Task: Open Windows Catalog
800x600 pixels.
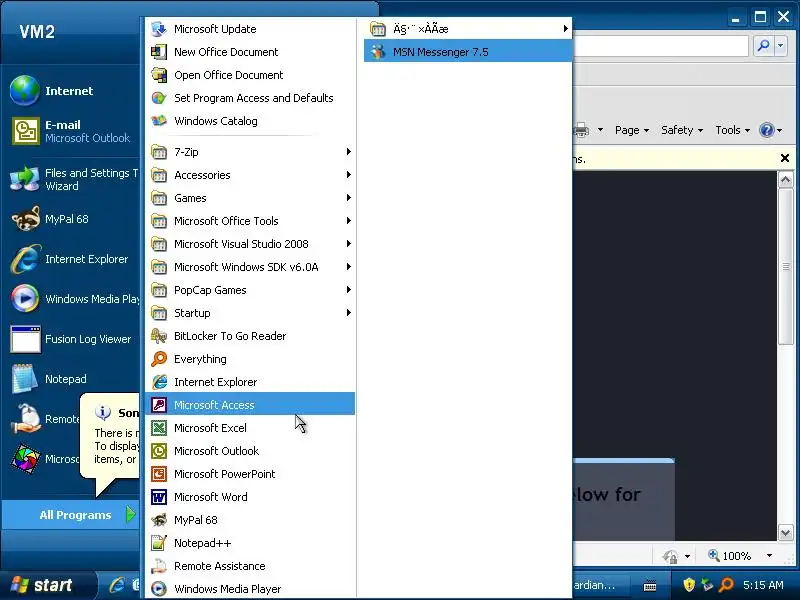Action: pyautogui.click(x=250, y=121)
